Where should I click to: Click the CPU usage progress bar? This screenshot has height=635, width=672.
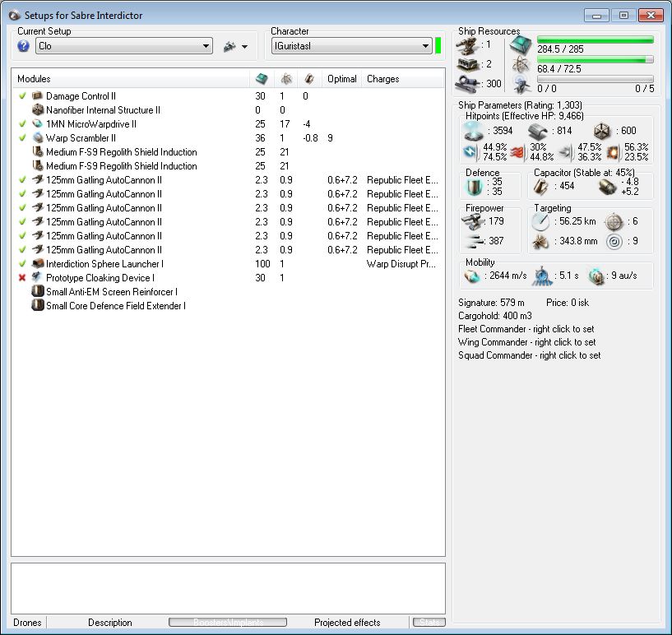(596, 39)
